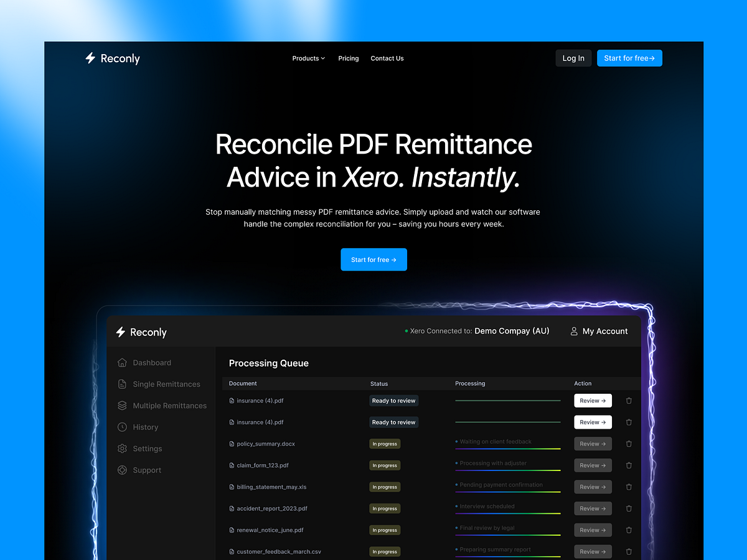
Task: Open the Contact Us page
Action: click(387, 58)
